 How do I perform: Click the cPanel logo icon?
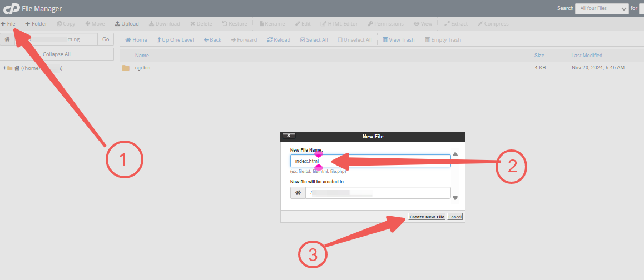(x=12, y=8)
